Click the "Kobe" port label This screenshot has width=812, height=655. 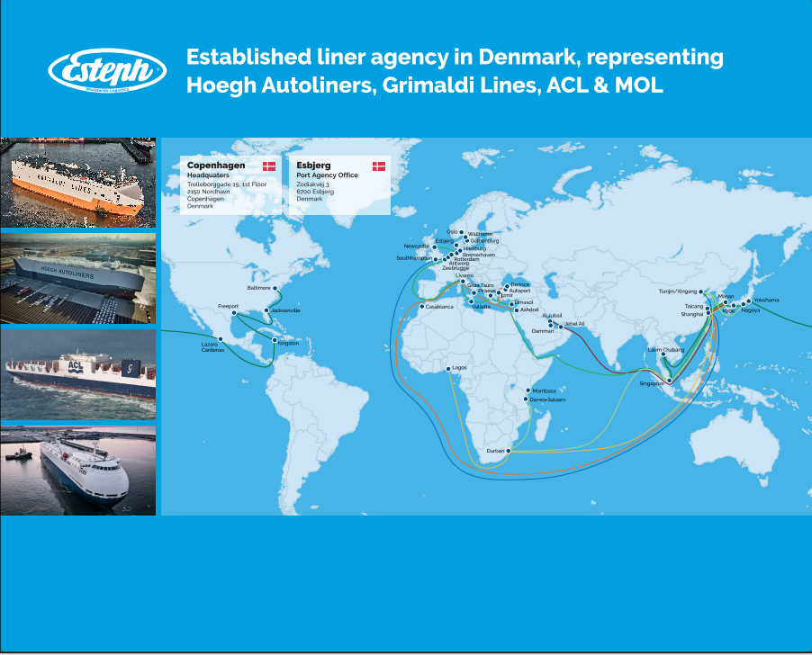[x=728, y=311]
